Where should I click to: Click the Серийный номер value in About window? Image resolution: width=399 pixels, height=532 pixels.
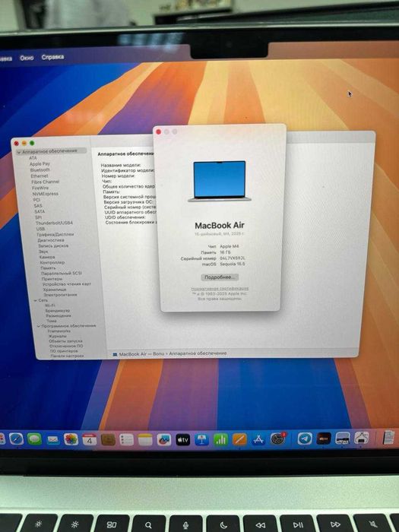click(x=233, y=258)
